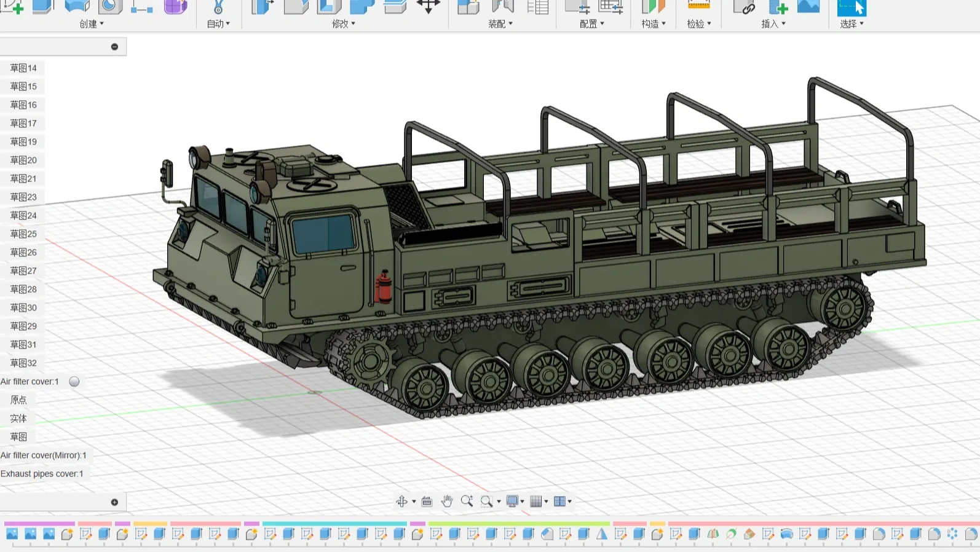Open the 构造 menu

tap(654, 24)
